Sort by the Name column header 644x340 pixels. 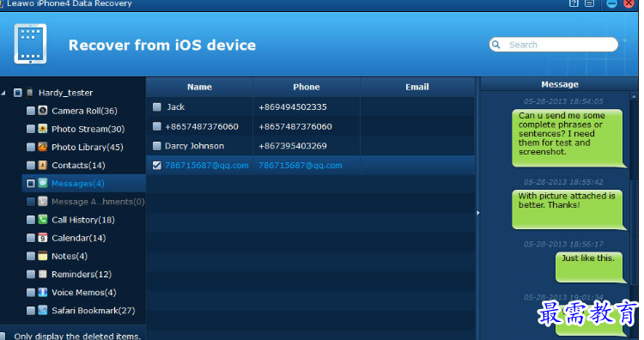[199, 87]
